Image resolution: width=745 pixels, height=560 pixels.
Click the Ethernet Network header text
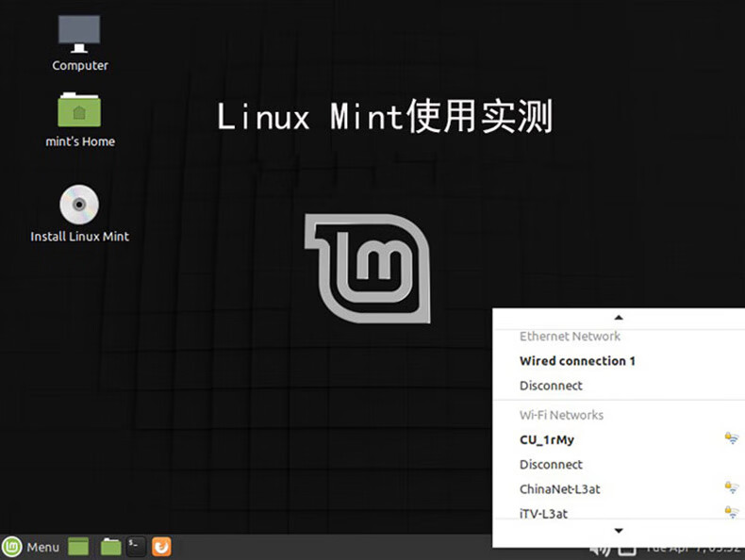(x=570, y=337)
